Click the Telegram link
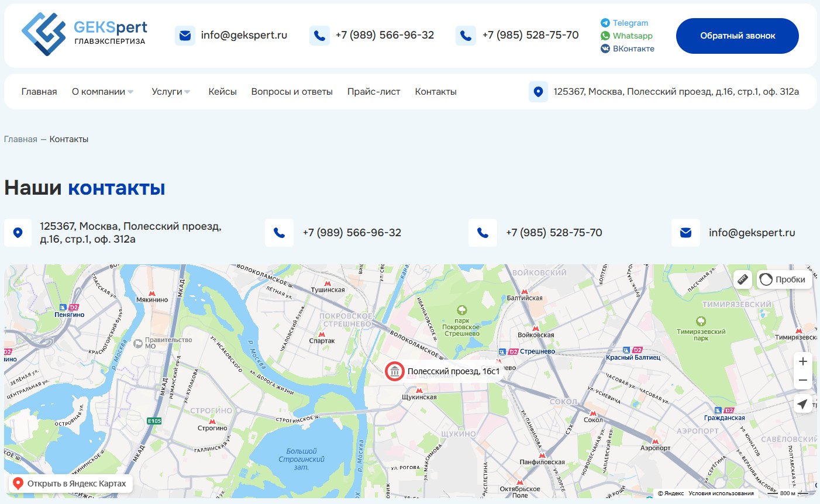The image size is (820, 504). pos(630,23)
